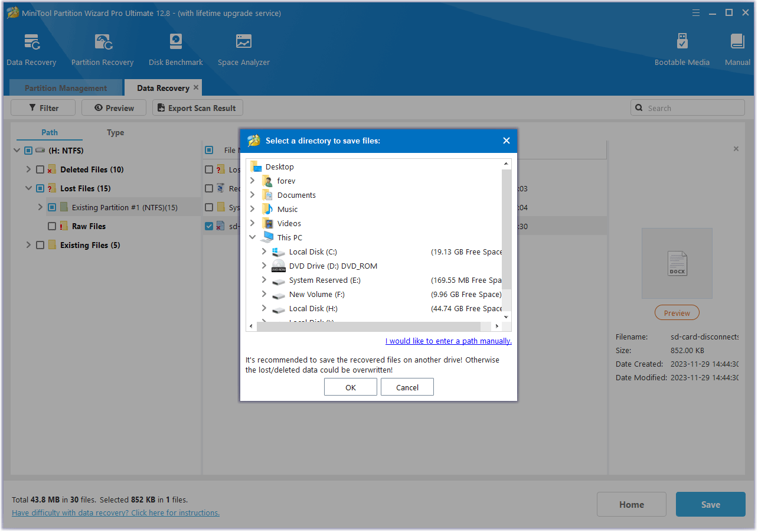
Task: Open the Filter options
Action: (43, 107)
